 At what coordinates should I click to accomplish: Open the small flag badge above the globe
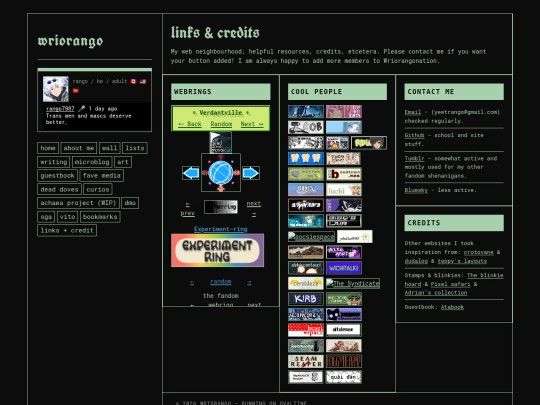220,142
